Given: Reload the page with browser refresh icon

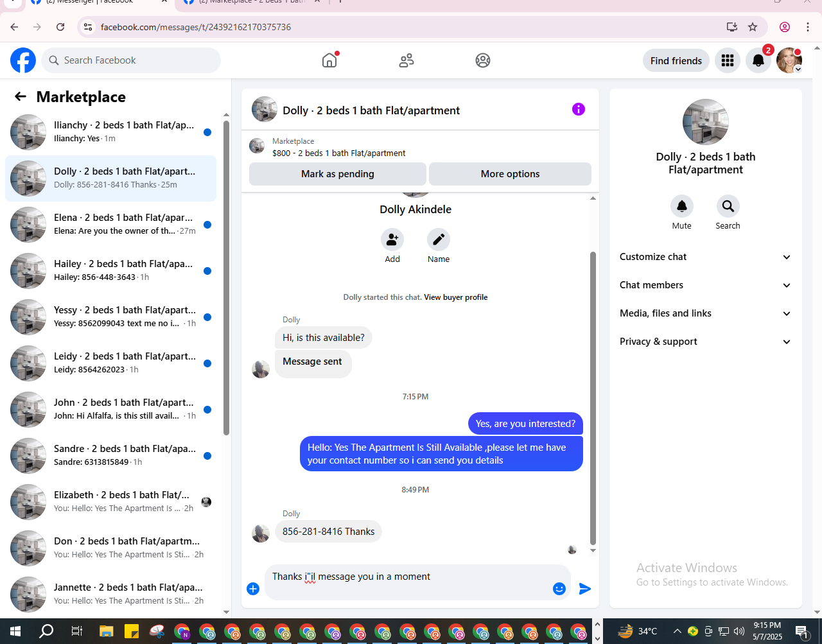Looking at the screenshot, I should point(60,27).
